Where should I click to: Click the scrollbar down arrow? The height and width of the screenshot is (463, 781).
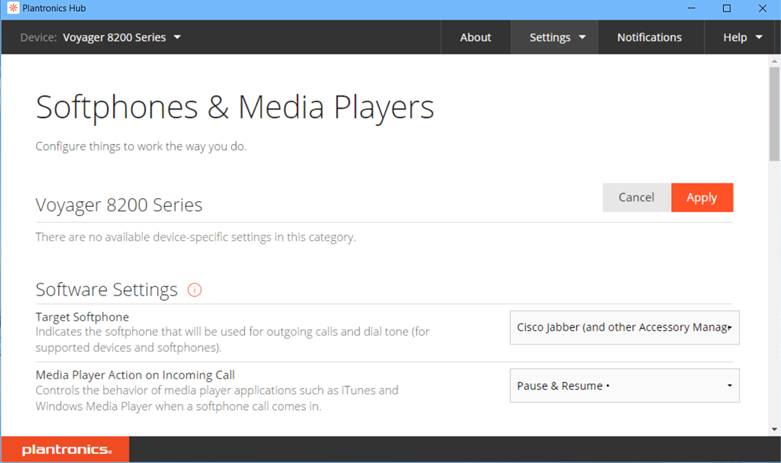pos(774,429)
